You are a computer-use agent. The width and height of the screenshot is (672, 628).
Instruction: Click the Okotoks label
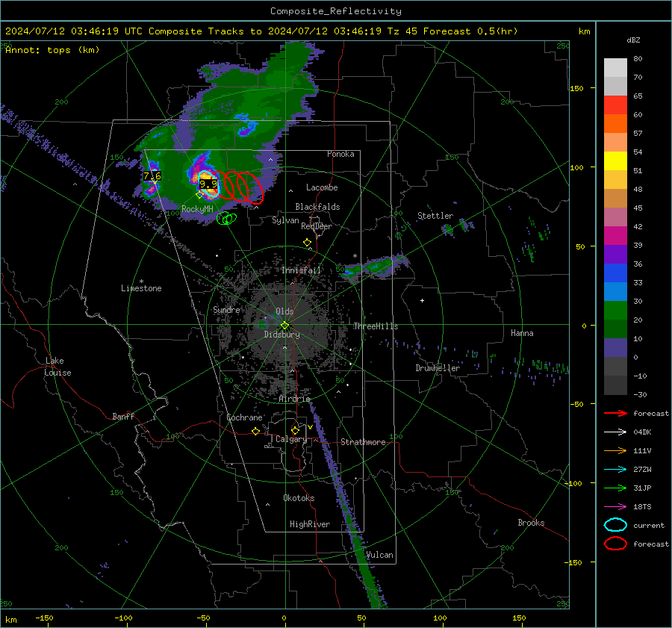(299, 498)
